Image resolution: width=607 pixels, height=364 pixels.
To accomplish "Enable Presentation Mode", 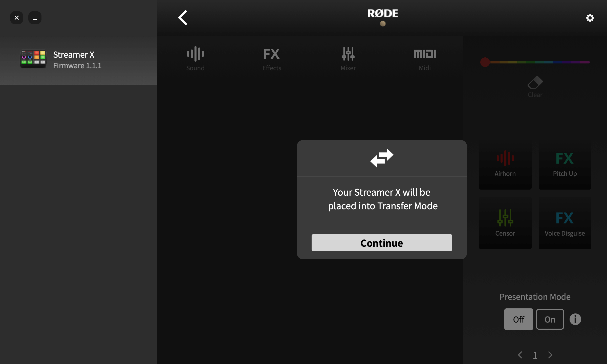I will [x=550, y=319].
